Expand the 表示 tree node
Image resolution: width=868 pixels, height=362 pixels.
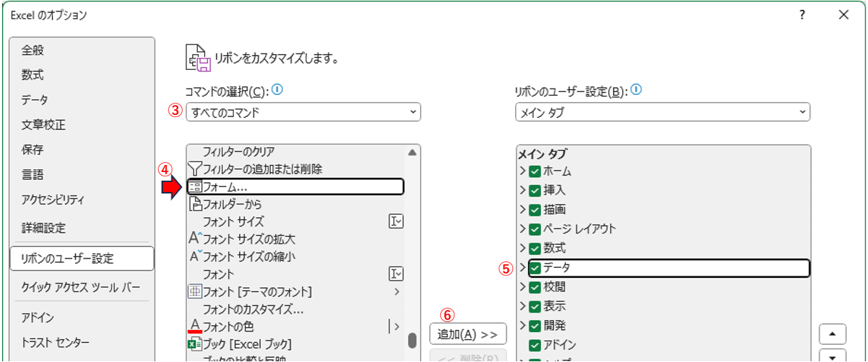coord(523,306)
